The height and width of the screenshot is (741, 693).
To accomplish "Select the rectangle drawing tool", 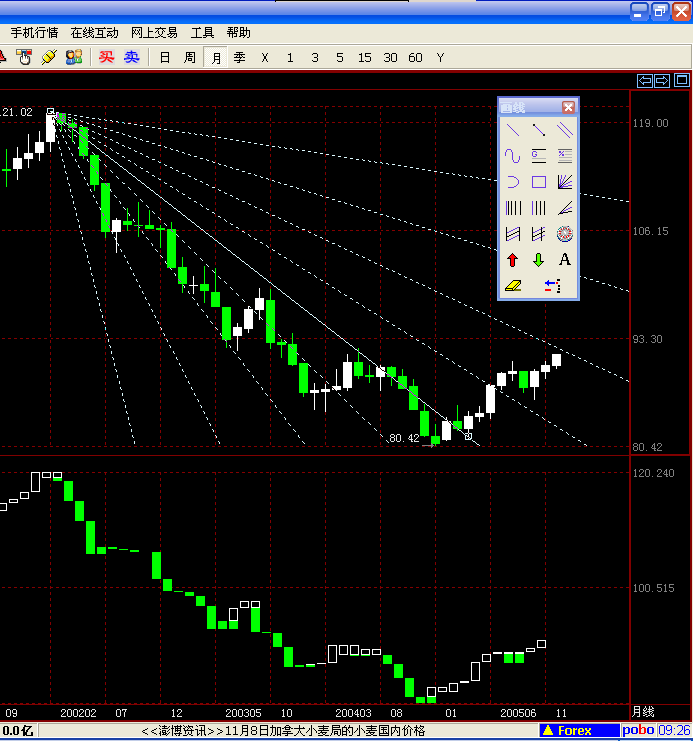I will click(x=539, y=182).
